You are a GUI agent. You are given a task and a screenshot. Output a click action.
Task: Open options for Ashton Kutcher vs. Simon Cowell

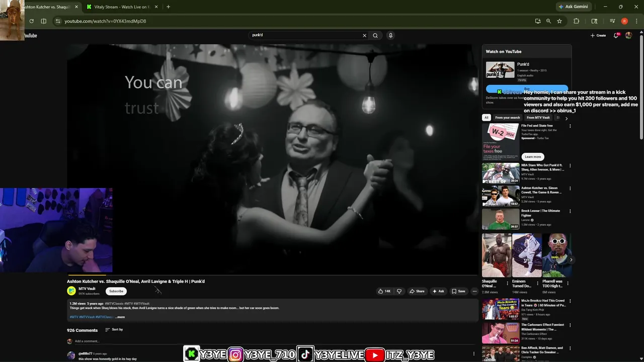[x=570, y=189]
